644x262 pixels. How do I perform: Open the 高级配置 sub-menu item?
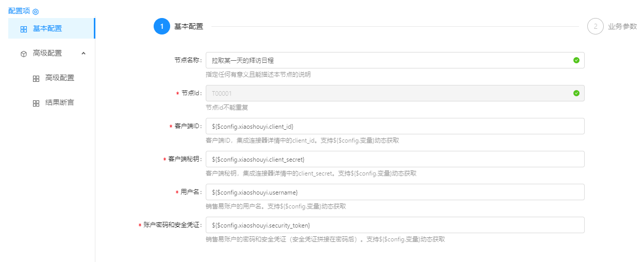click(x=60, y=78)
